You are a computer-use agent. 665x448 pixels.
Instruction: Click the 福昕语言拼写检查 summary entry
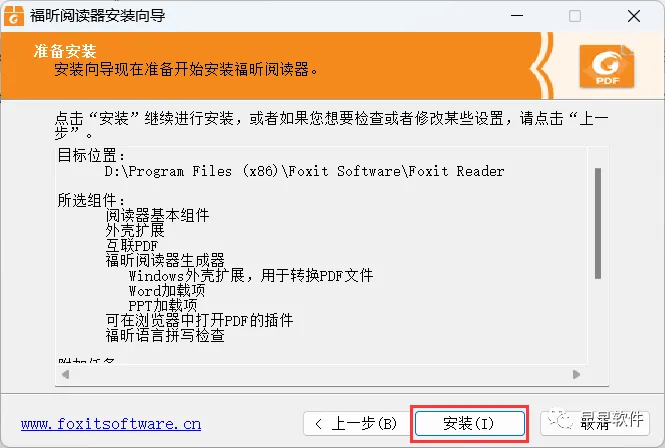(165, 336)
